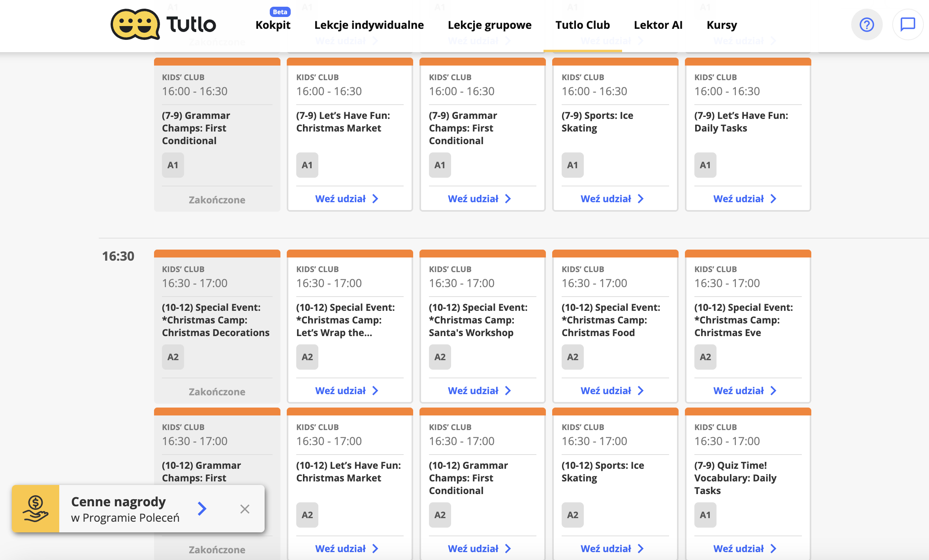Open the help question mark icon

coord(867,24)
